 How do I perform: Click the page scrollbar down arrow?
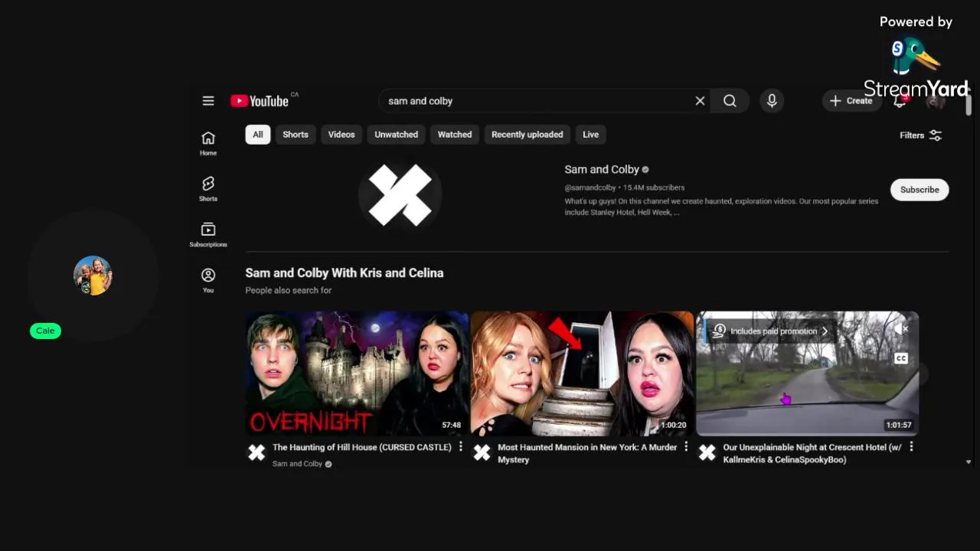969,462
